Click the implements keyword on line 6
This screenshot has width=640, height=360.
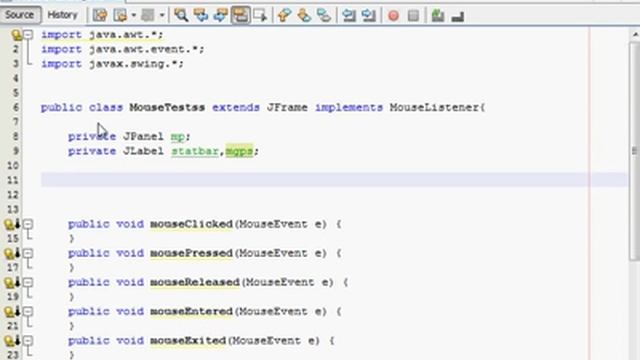click(x=349, y=107)
